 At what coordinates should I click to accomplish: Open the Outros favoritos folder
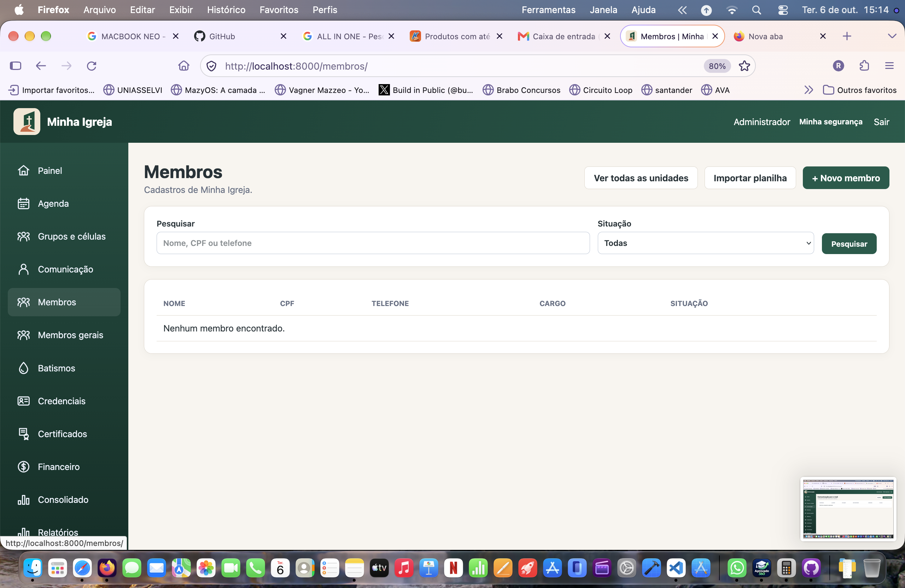(x=859, y=90)
